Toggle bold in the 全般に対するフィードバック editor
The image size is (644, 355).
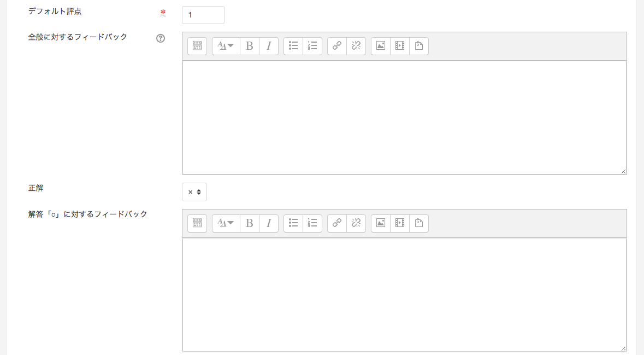coord(250,46)
